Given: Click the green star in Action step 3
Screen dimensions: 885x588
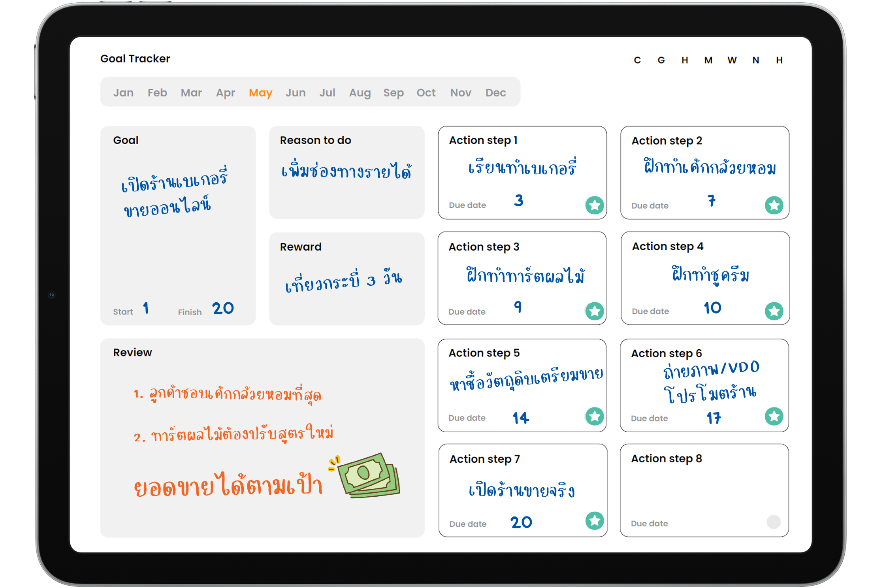Looking at the screenshot, I should pyautogui.click(x=595, y=311).
